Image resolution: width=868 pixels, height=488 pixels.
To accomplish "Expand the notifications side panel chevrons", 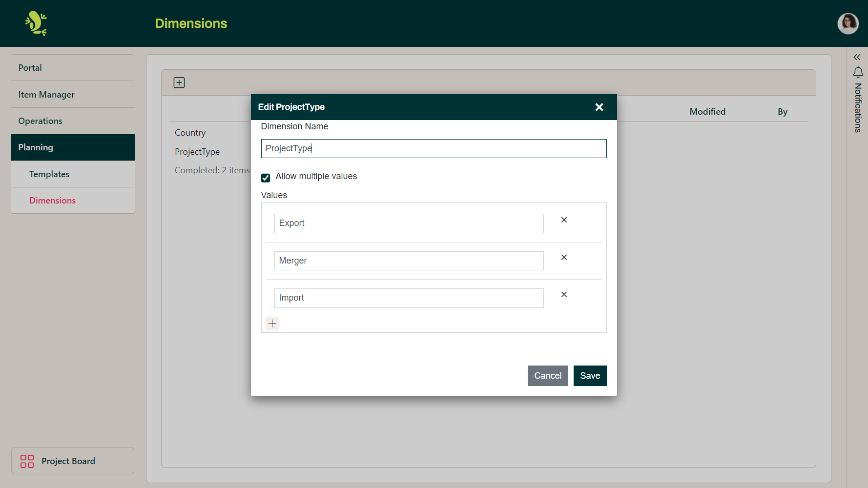I will 857,57.
